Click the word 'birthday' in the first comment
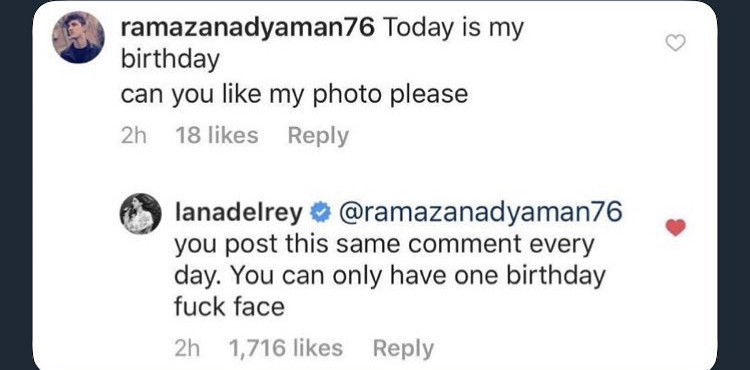 (170, 60)
